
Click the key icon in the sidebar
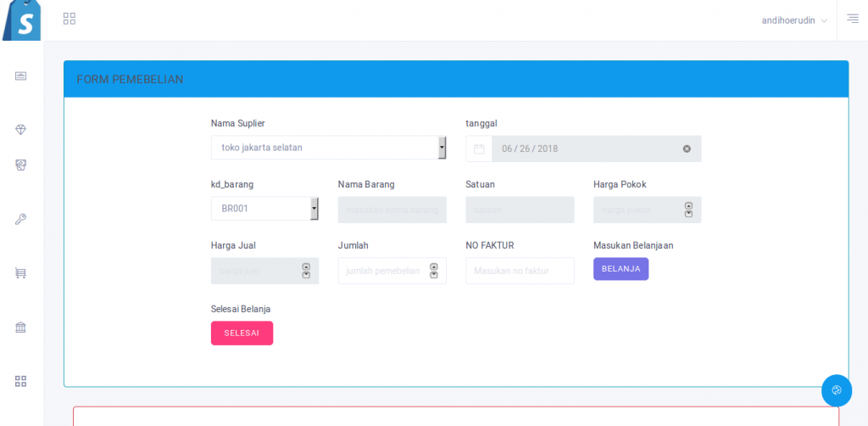pyautogui.click(x=20, y=220)
